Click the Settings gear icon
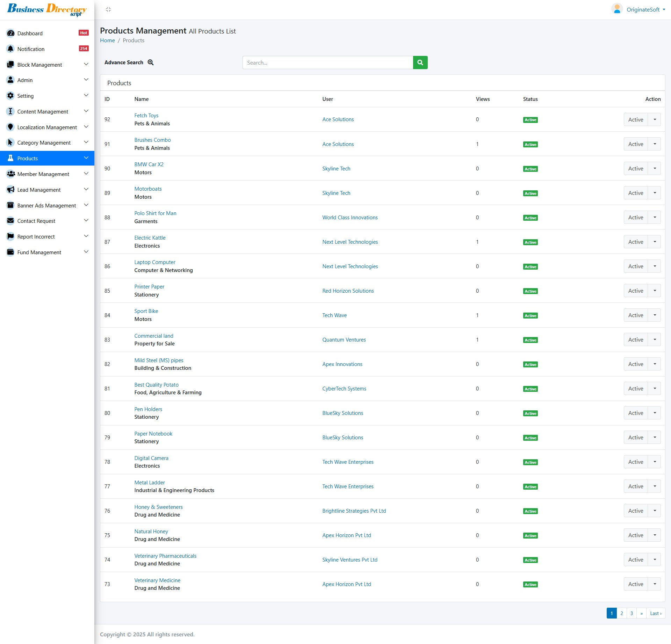This screenshot has height=644, width=671. (x=10, y=96)
